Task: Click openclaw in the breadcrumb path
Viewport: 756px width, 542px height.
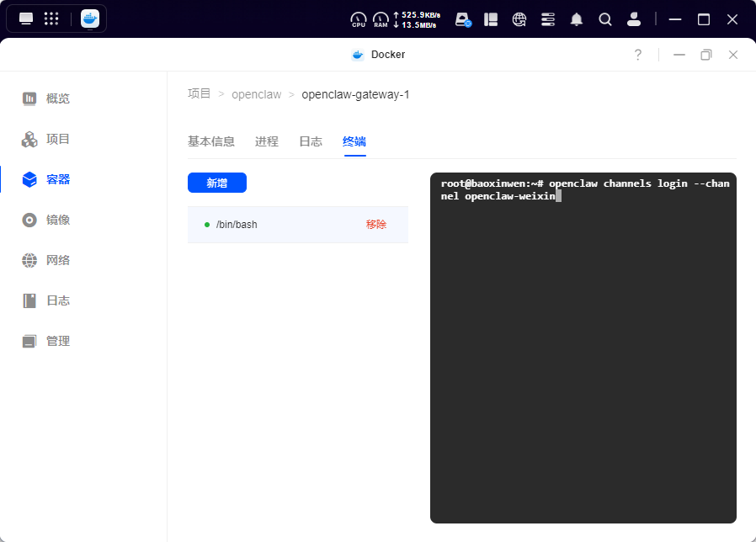Action: click(x=257, y=93)
